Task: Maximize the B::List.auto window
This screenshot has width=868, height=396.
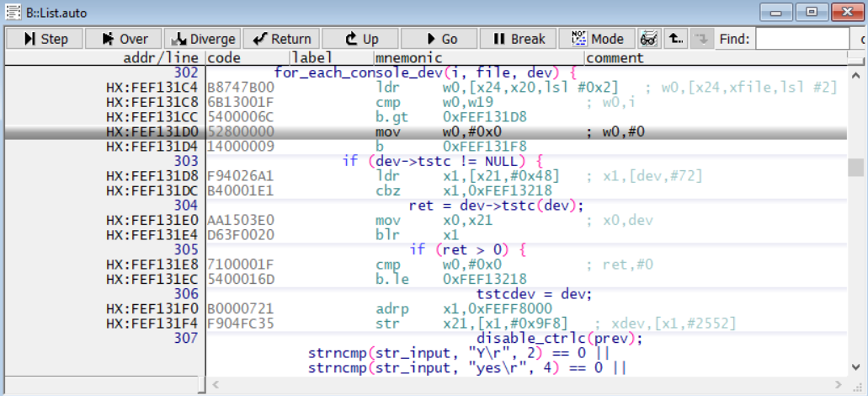Action: point(812,12)
